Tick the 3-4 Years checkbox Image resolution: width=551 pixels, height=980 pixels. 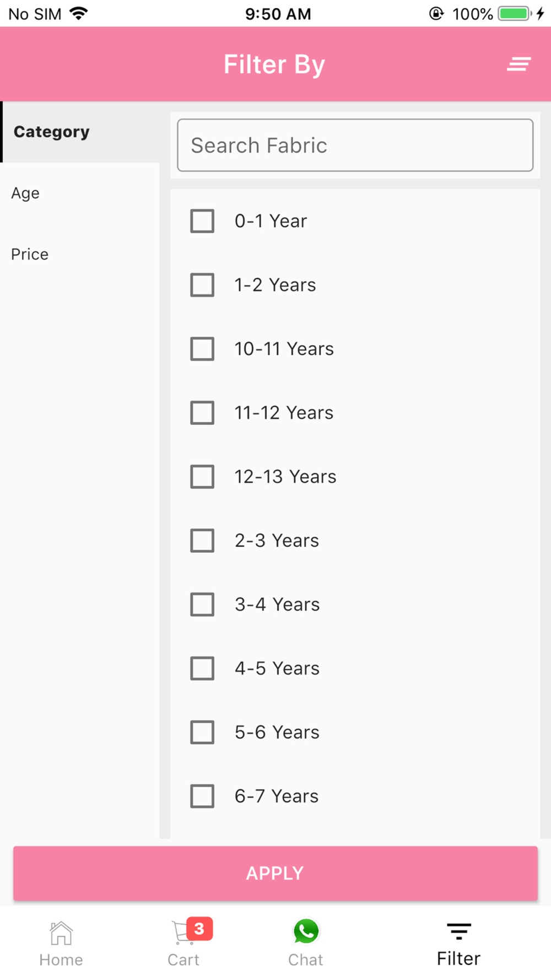click(202, 605)
